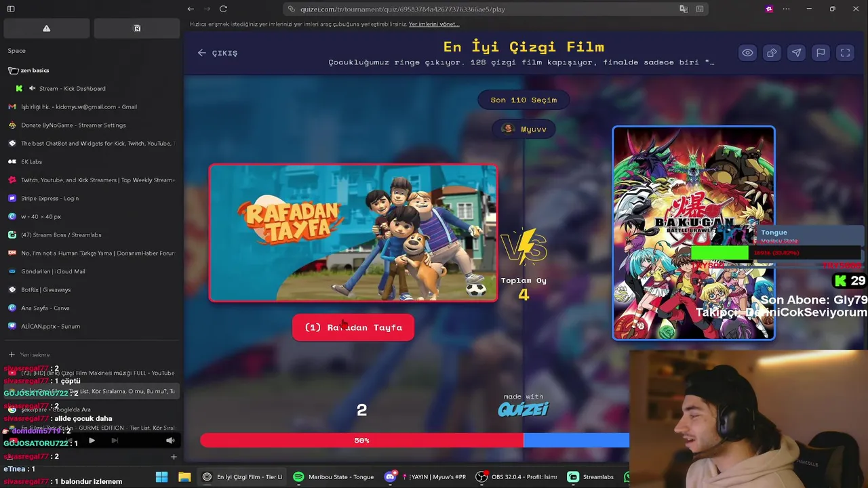
Task: Open reader view icon in address bar
Action: tap(700, 9)
